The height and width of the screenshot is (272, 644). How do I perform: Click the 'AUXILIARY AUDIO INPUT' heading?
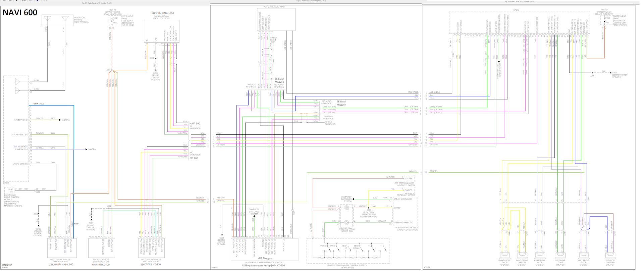[274, 7]
